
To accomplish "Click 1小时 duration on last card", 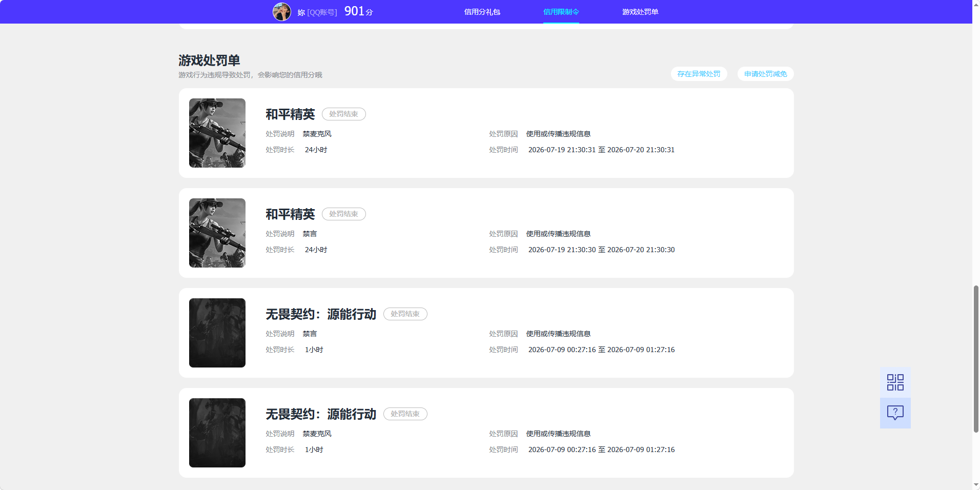I will [314, 450].
